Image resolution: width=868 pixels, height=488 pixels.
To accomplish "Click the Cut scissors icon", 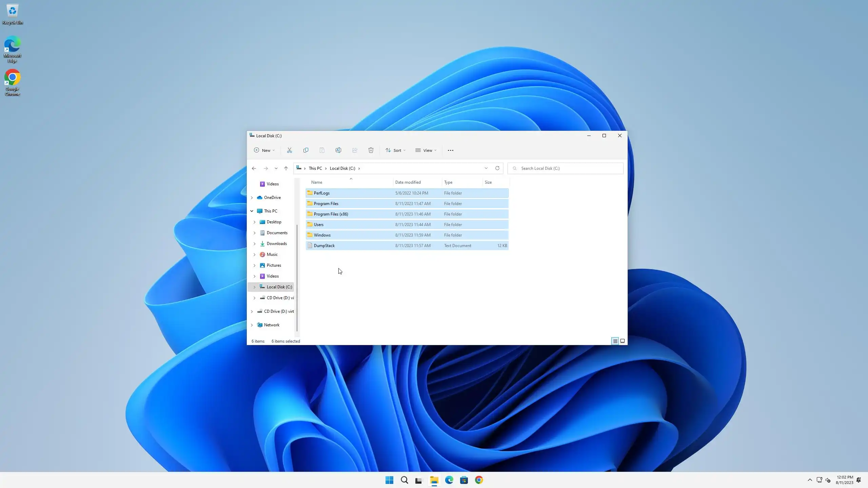I will (289, 150).
